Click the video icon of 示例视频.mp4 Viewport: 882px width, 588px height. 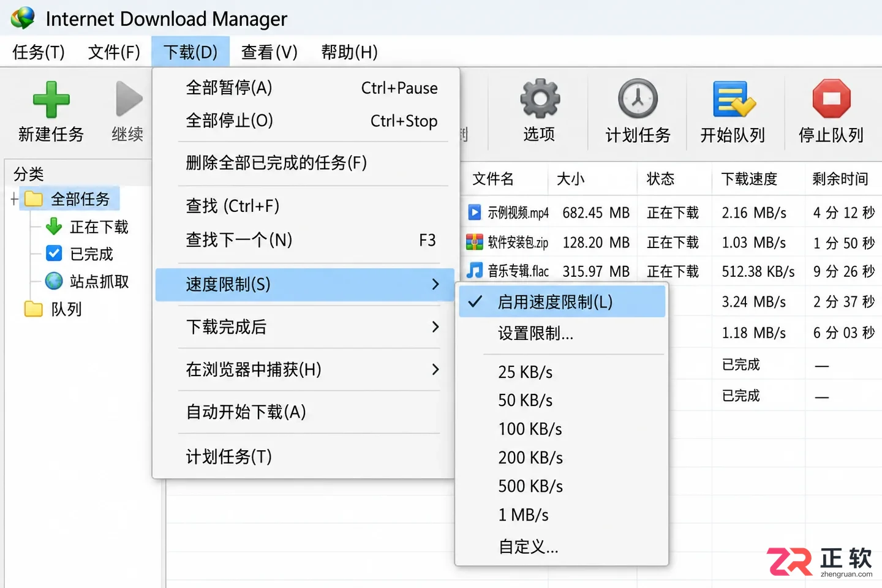click(475, 212)
